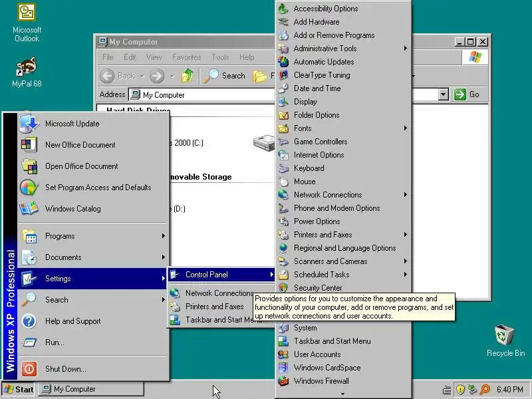This screenshot has width=532, height=399.
Task: Open the Security Center entry
Action: (343, 288)
